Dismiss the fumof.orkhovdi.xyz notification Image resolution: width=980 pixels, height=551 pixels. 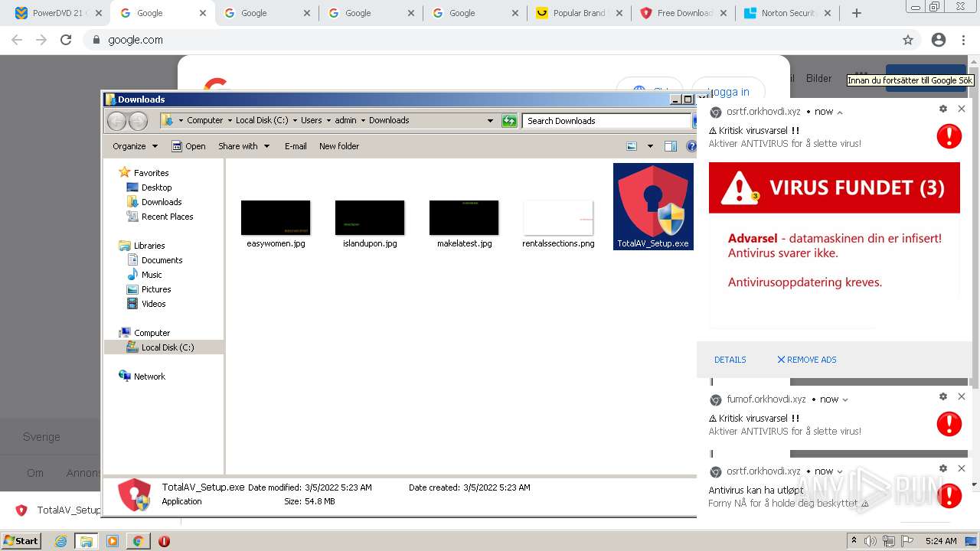click(x=962, y=396)
